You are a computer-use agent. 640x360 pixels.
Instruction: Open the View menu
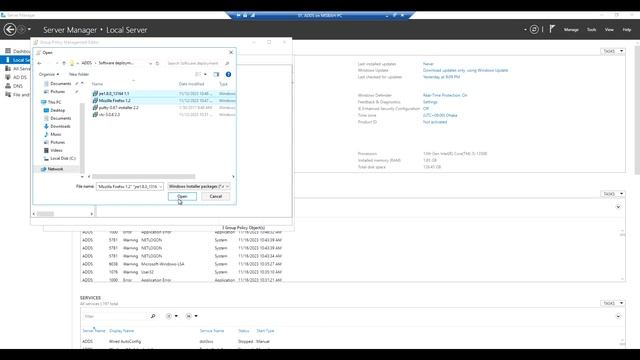pyautogui.click(x=609, y=30)
